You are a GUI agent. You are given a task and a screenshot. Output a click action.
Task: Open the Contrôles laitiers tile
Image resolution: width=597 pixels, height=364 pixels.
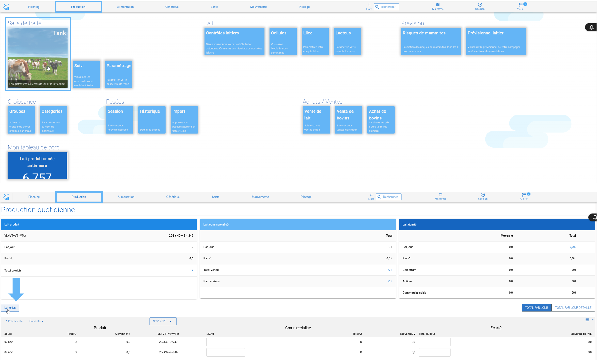click(234, 42)
